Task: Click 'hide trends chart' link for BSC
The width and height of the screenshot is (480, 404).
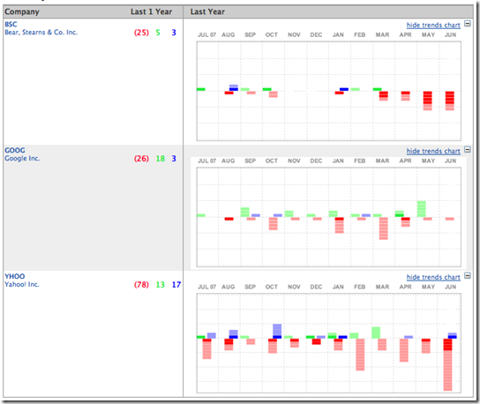Action: (433, 25)
